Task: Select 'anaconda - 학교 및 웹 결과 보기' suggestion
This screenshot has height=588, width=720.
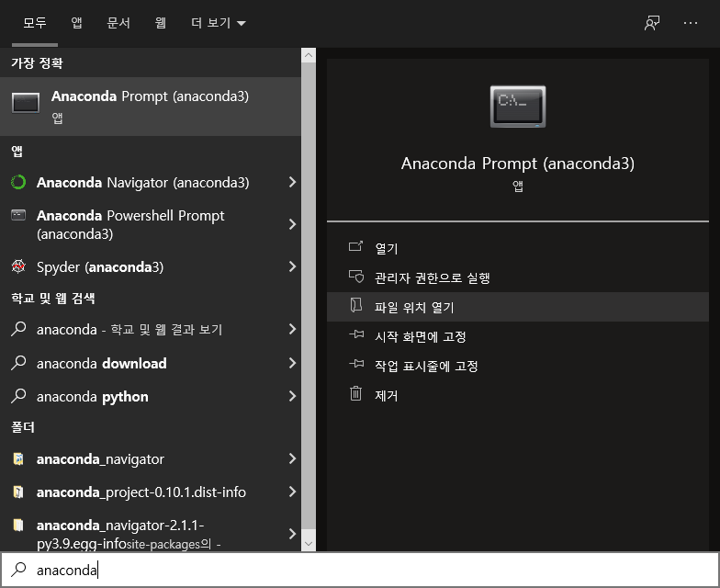Action: pos(151,329)
